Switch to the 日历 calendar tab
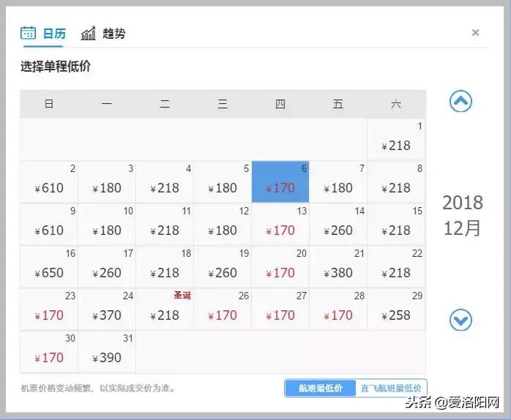511x420 pixels. coord(43,34)
